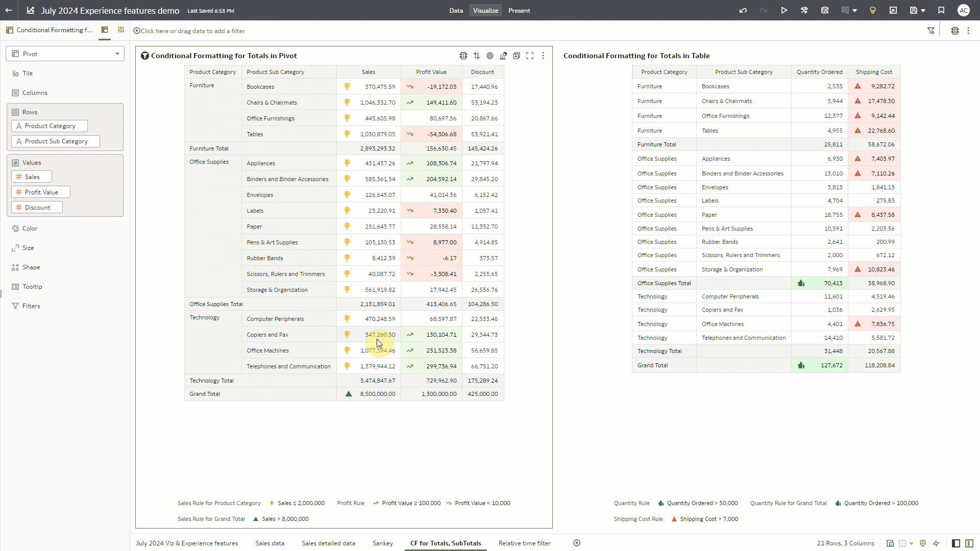Click the Preview play icon
This screenshot has width=980, height=551.
784,10
